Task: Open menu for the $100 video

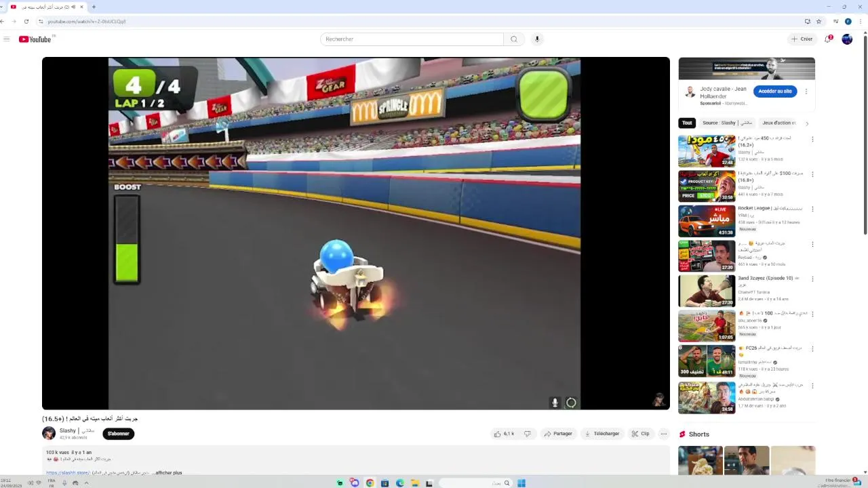Action: click(x=812, y=174)
